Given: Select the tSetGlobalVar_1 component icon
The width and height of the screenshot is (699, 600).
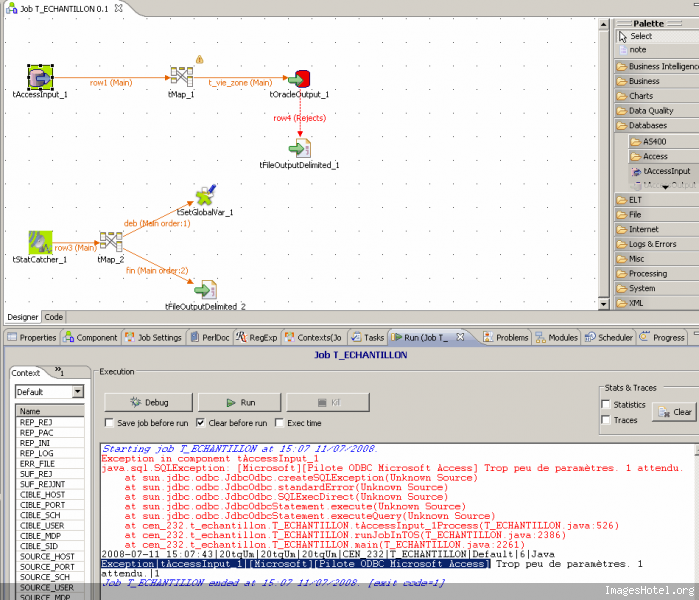Looking at the screenshot, I should (x=205, y=195).
